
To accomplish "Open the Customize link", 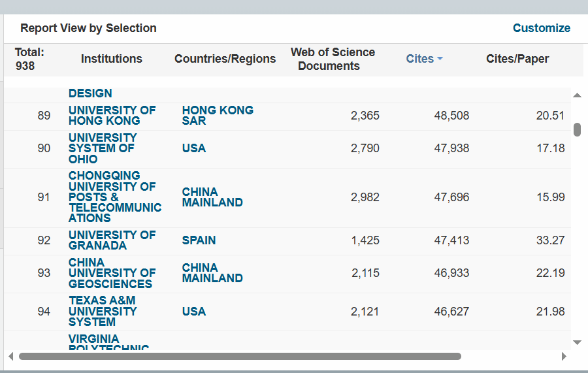I will [542, 27].
